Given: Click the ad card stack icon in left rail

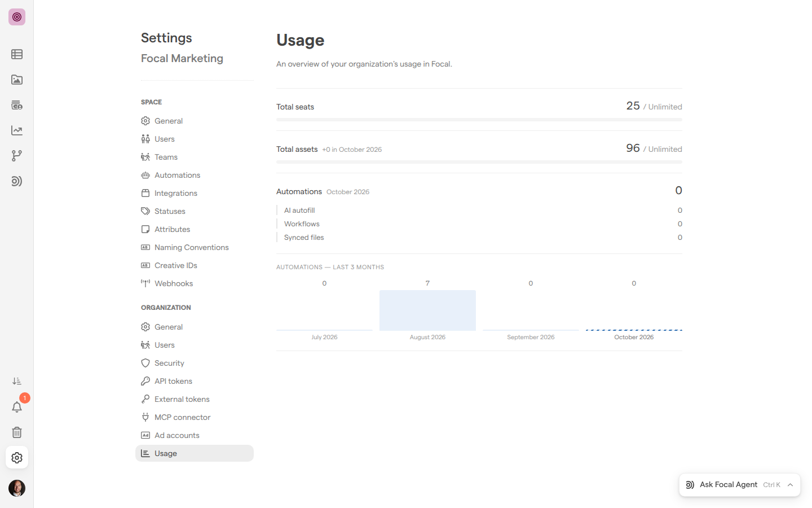Looking at the screenshot, I should tap(17, 105).
